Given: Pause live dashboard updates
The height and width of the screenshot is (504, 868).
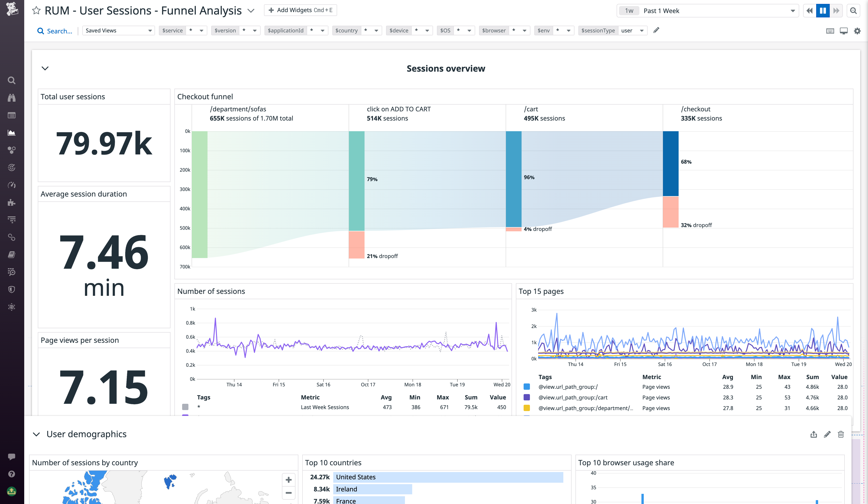Looking at the screenshot, I should [823, 11].
